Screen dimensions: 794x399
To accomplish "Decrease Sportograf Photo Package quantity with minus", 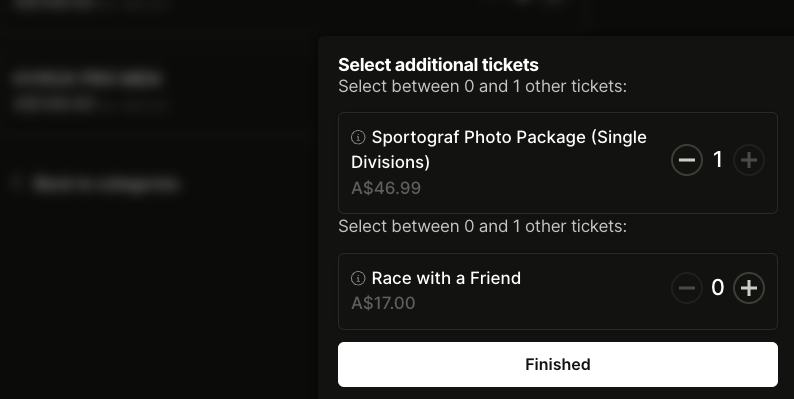I will click(x=687, y=160).
